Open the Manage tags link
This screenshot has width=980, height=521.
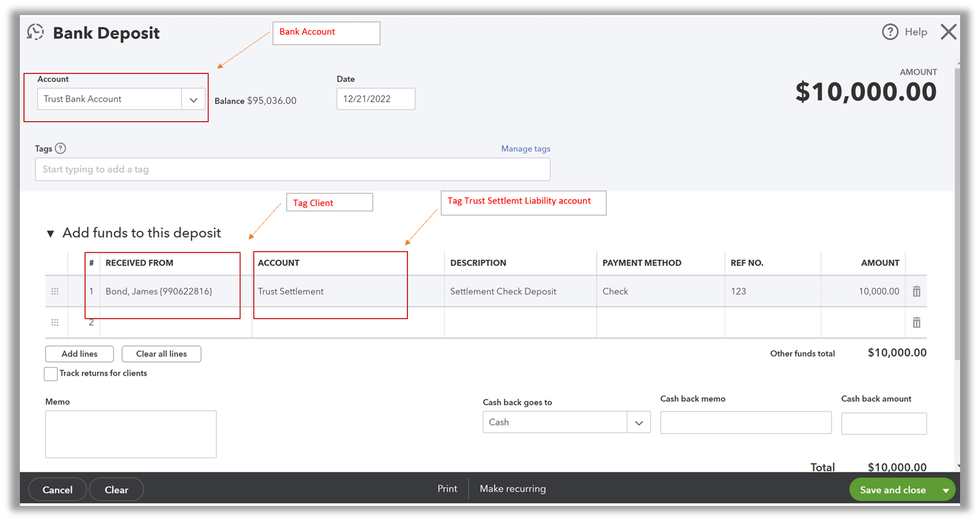click(x=526, y=149)
